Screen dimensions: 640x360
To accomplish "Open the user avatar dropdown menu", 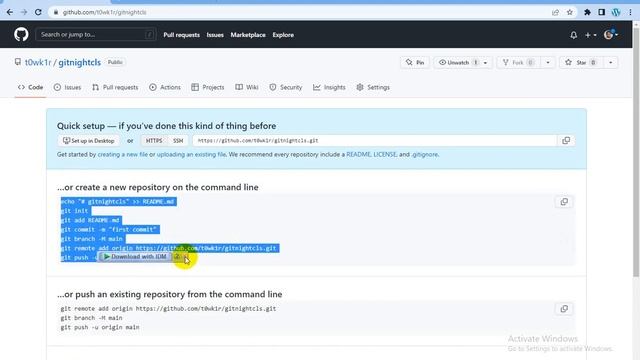I will [611, 35].
